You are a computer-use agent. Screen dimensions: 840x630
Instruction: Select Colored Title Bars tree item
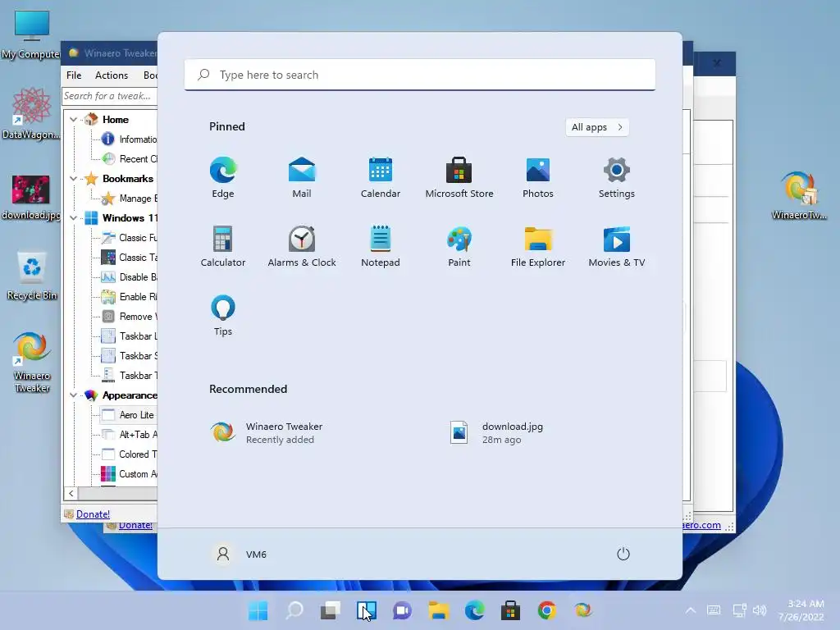[129, 454]
